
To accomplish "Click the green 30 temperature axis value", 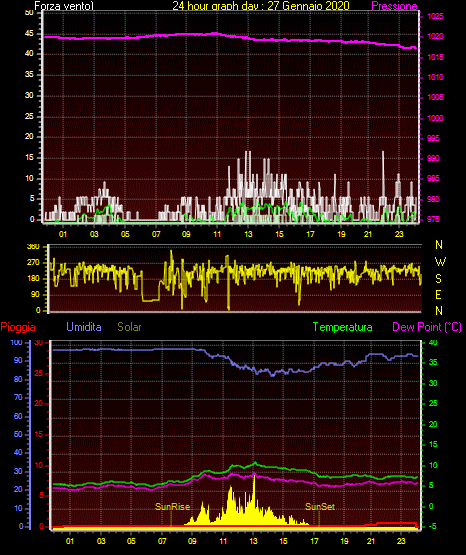I will tap(433, 383).
